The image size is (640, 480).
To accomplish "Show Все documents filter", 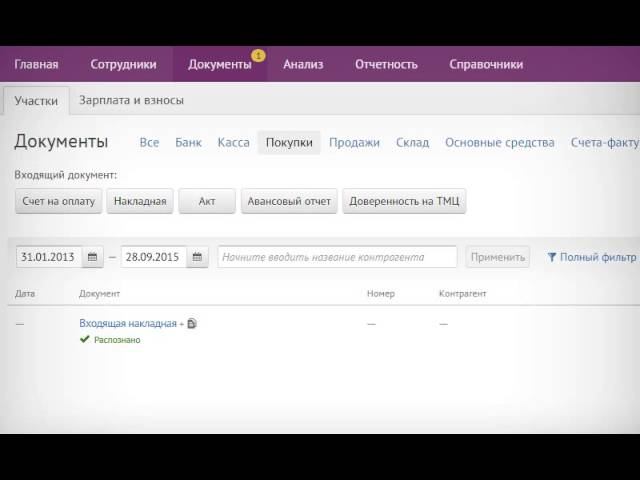I will pyautogui.click(x=149, y=142).
